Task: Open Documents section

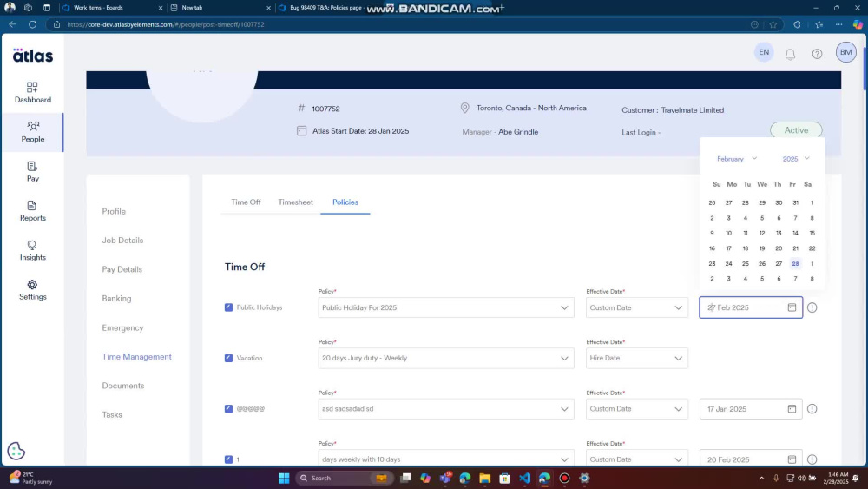Action: click(123, 386)
